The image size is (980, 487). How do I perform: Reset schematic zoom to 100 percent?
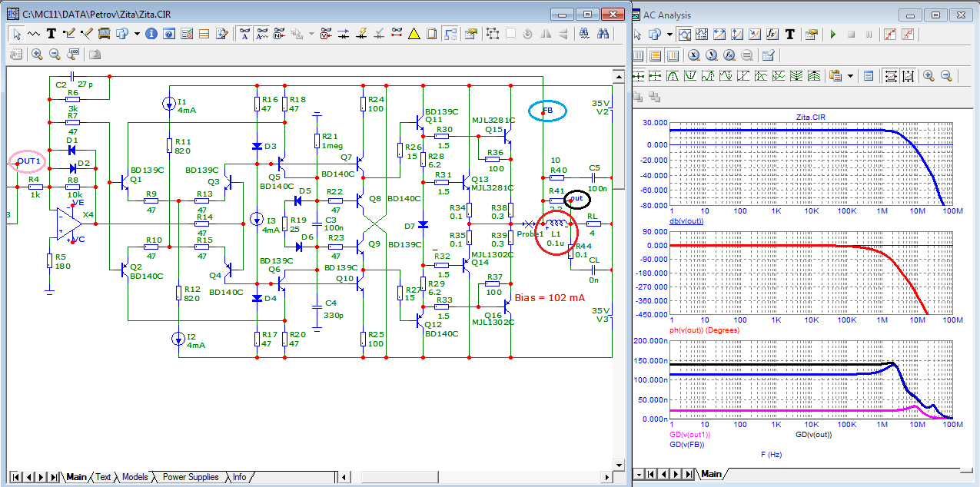coord(73,55)
